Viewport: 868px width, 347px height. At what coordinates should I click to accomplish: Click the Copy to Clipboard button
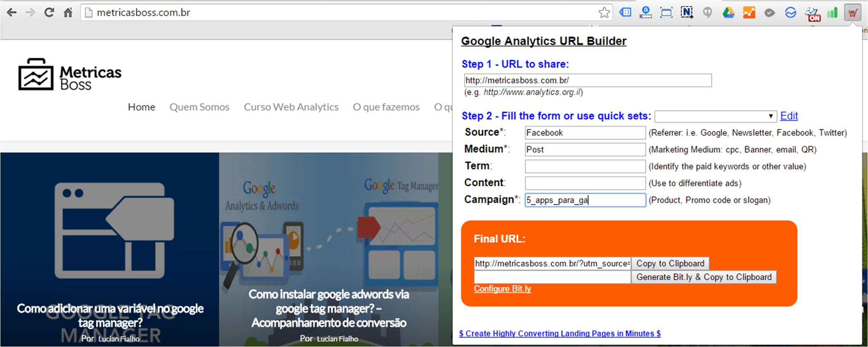pyautogui.click(x=670, y=263)
